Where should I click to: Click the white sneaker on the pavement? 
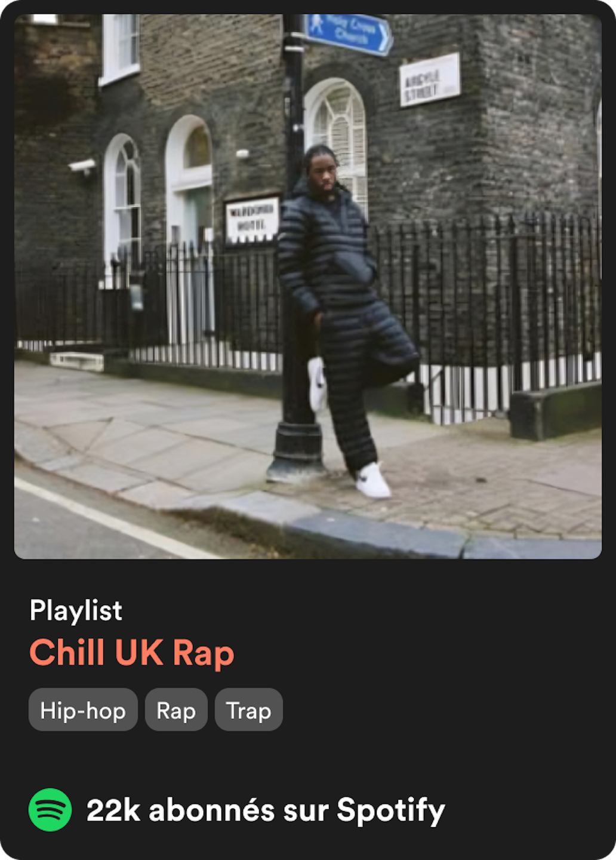tap(372, 480)
